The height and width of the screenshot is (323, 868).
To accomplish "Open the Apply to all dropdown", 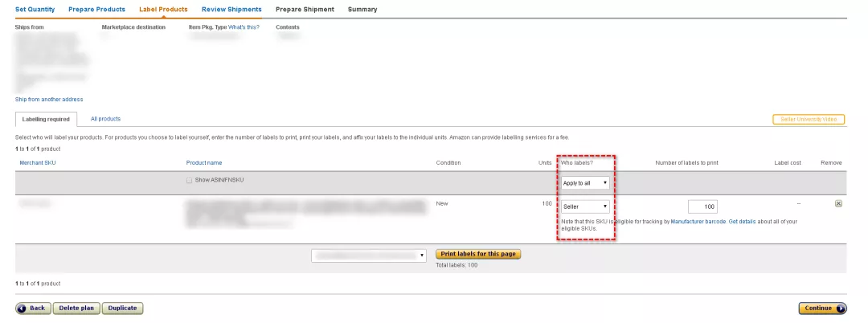I will (x=585, y=183).
